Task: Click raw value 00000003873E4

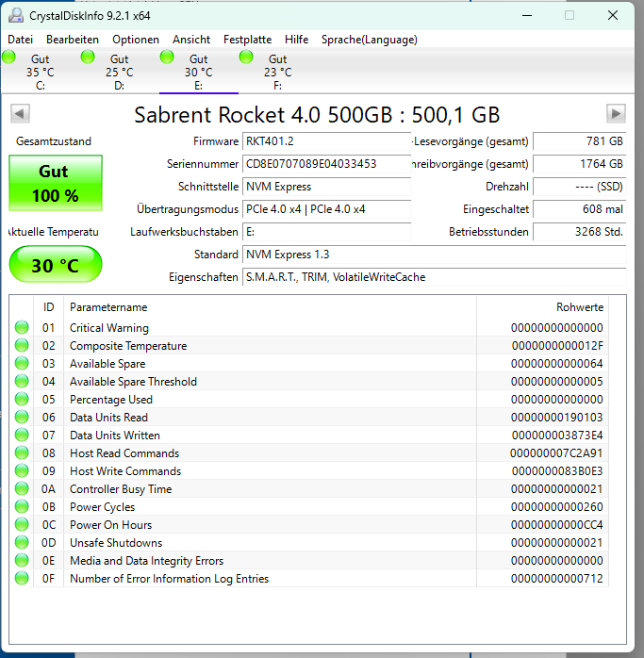Action: (x=557, y=436)
